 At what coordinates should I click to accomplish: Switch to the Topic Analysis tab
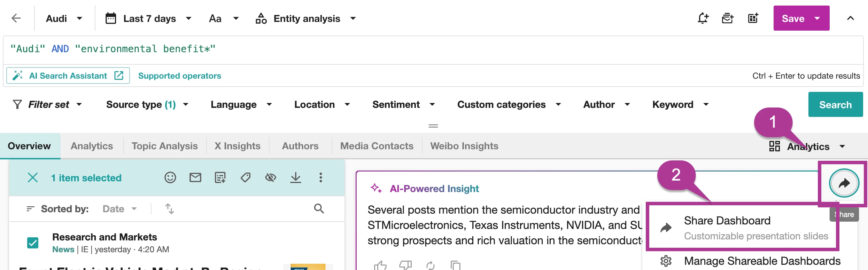164,146
